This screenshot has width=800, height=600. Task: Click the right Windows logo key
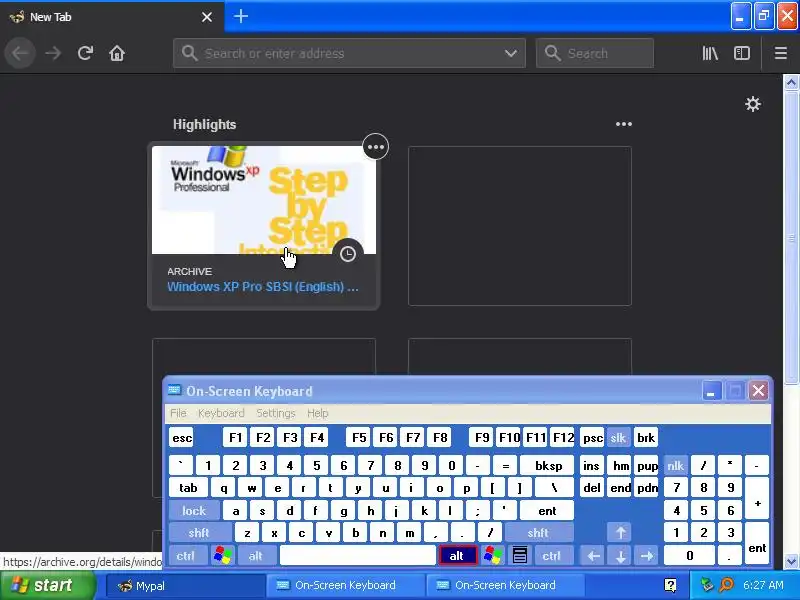(x=493, y=556)
